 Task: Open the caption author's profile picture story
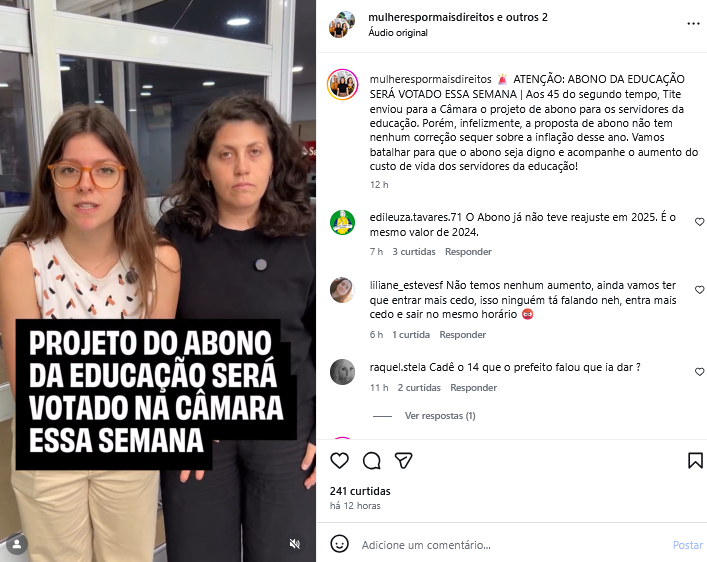(x=343, y=84)
